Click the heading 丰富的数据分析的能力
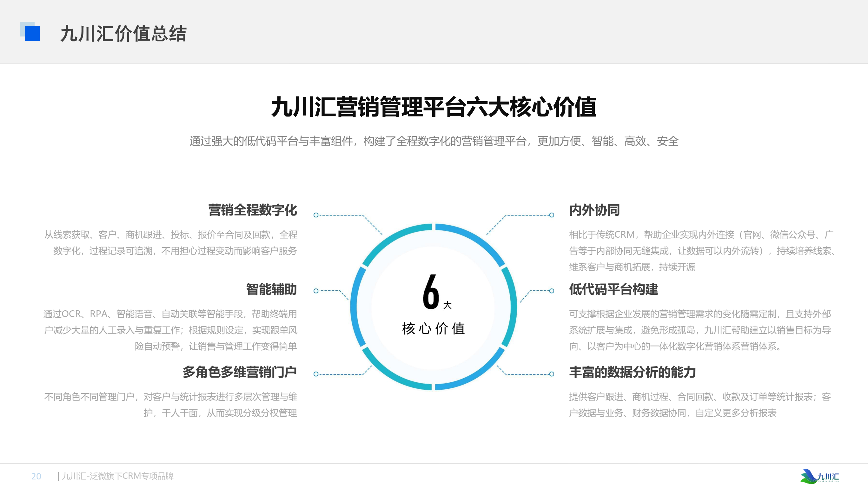The image size is (868, 488). (x=633, y=372)
